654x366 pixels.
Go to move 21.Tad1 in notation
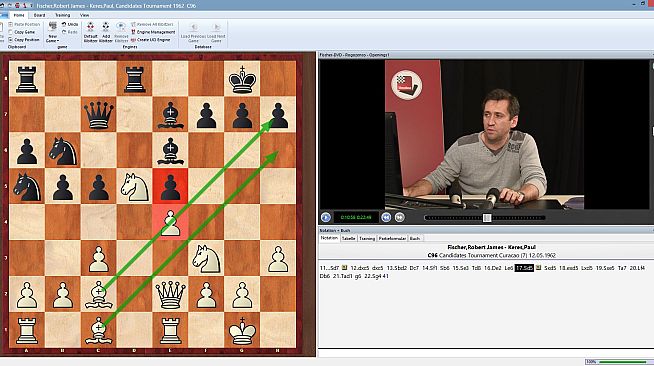click(x=341, y=276)
